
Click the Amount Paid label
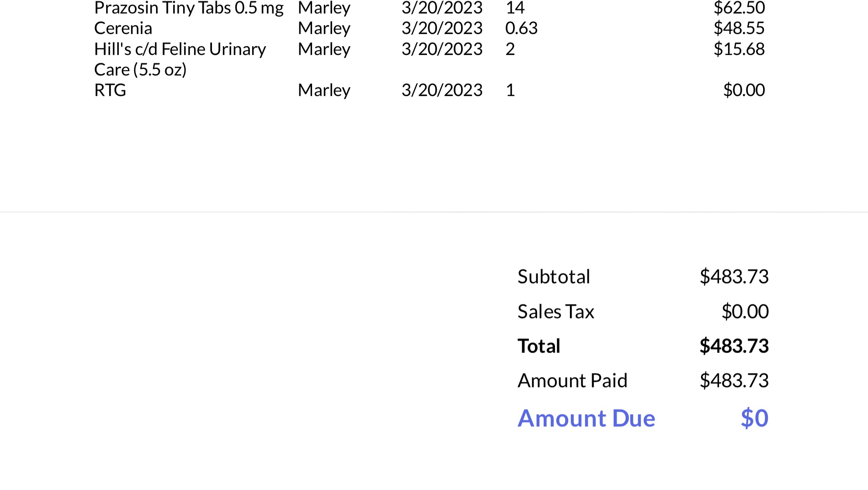[572, 380]
